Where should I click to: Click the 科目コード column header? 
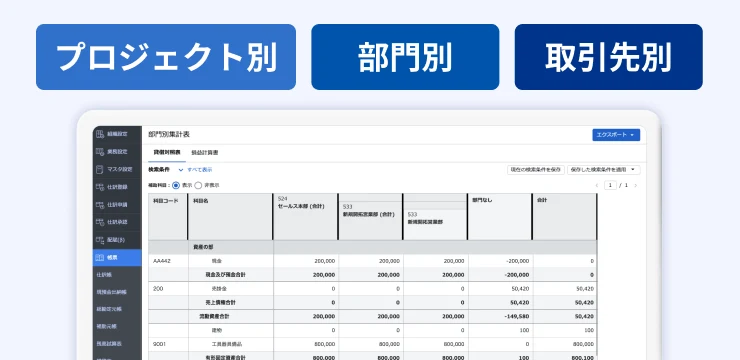(168, 217)
